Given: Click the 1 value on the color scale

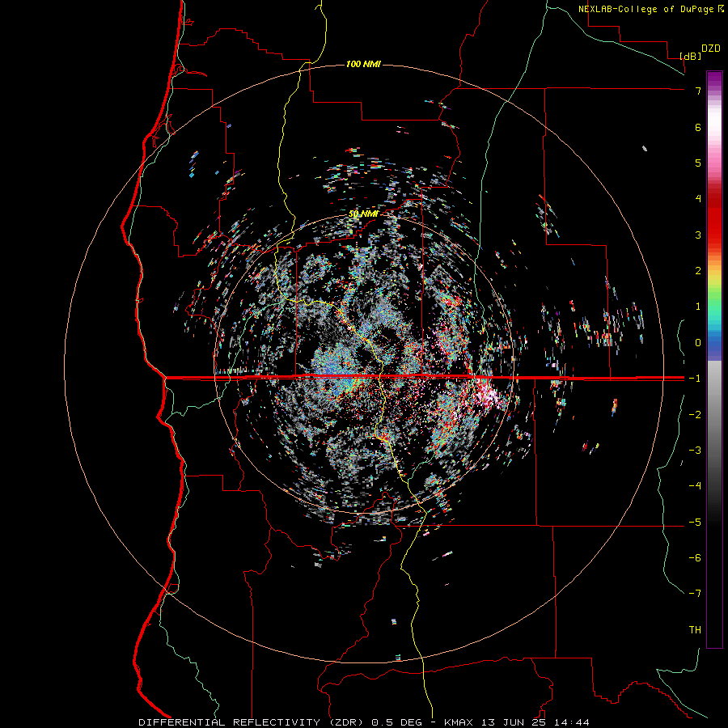Looking at the screenshot, I should pos(698,307).
